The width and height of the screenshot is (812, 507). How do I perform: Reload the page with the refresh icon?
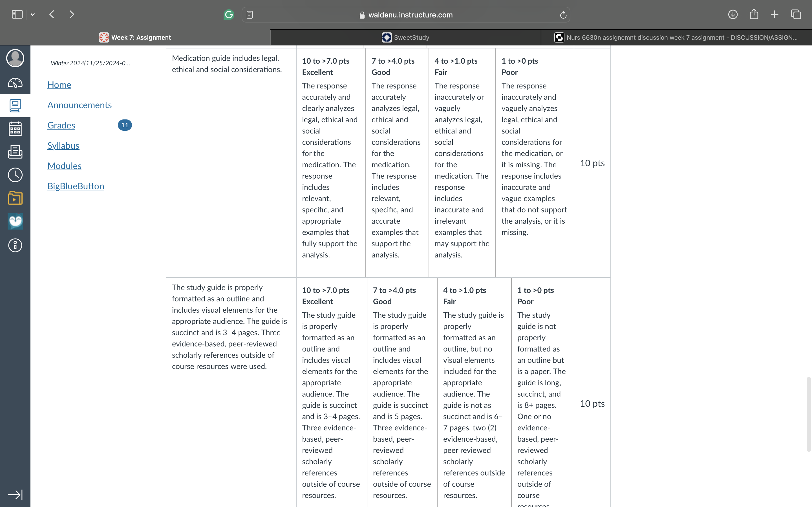tap(563, 15)
